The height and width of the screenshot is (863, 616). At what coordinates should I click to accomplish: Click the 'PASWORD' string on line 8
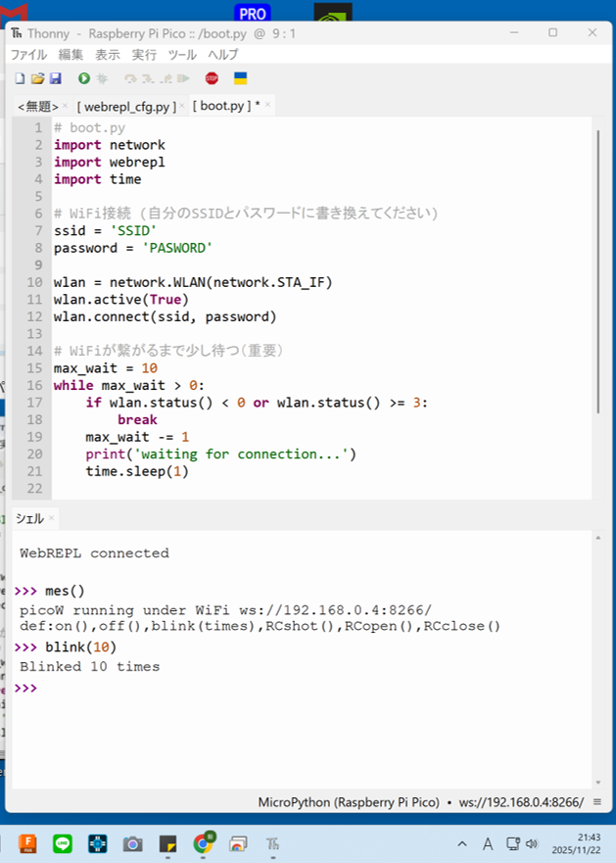coord(177,248)
